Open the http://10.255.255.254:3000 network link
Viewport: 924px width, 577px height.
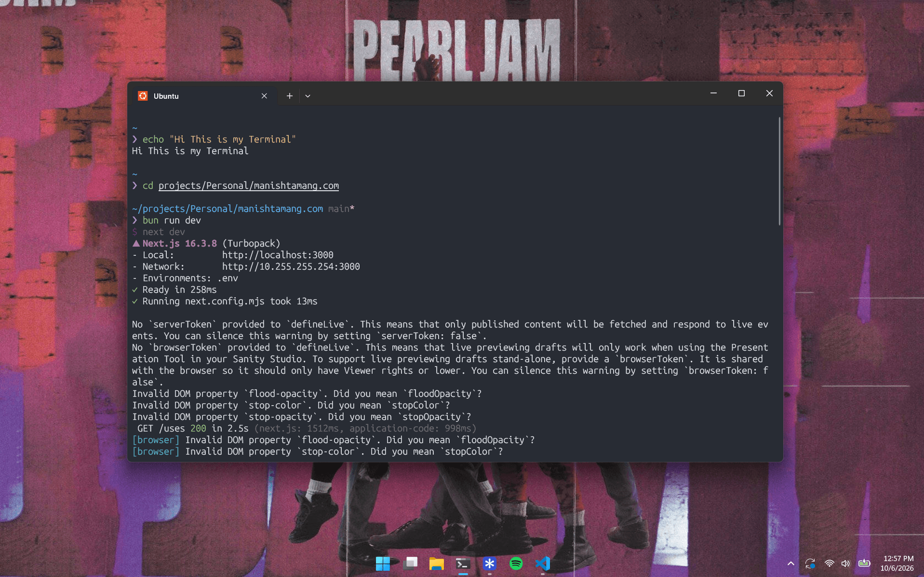pos(291,266)
